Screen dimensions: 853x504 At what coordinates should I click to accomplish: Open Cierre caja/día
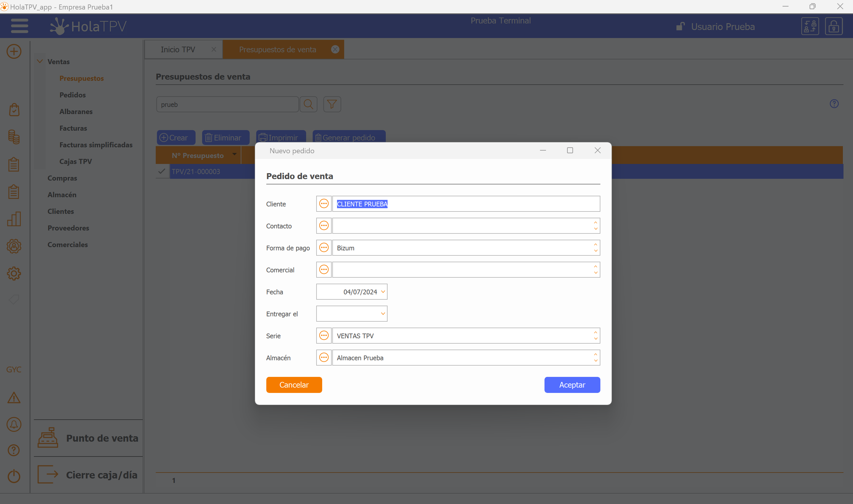[88, 475]
